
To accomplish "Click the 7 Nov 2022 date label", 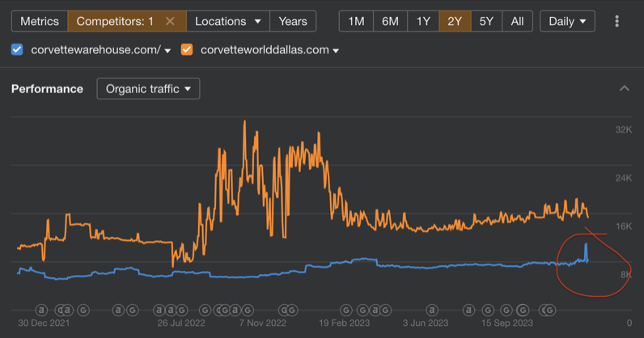I will [263, 323].
